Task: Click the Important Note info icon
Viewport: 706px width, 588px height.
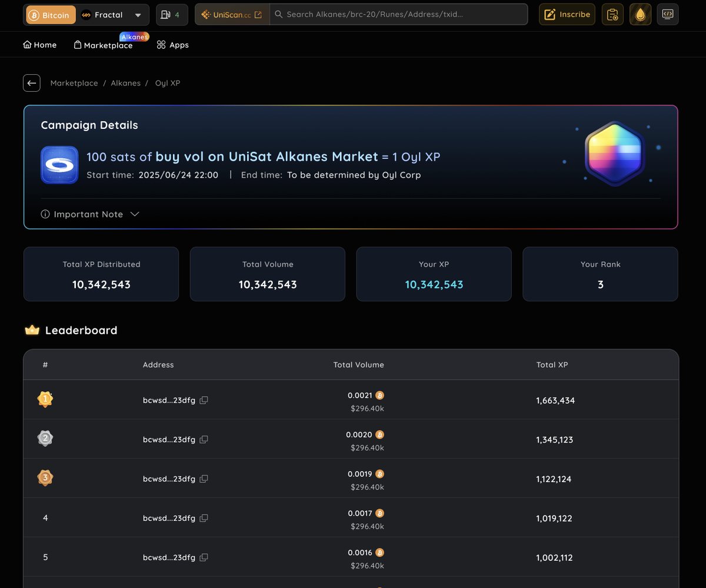Action: pyautogui.click(x=45, y=214)
